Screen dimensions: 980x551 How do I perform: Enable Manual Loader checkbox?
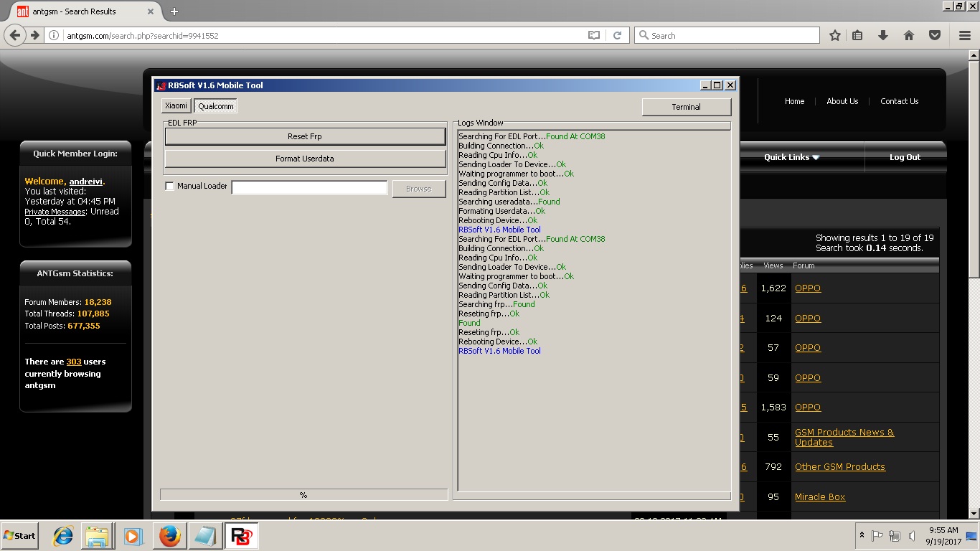tap(170, 186)
